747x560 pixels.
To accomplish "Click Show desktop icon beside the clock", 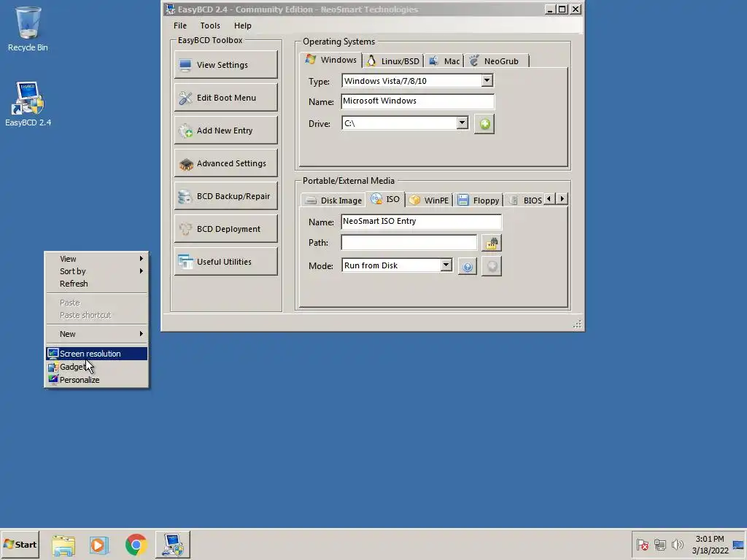I will pyautogui.click(x=739, y=545).
